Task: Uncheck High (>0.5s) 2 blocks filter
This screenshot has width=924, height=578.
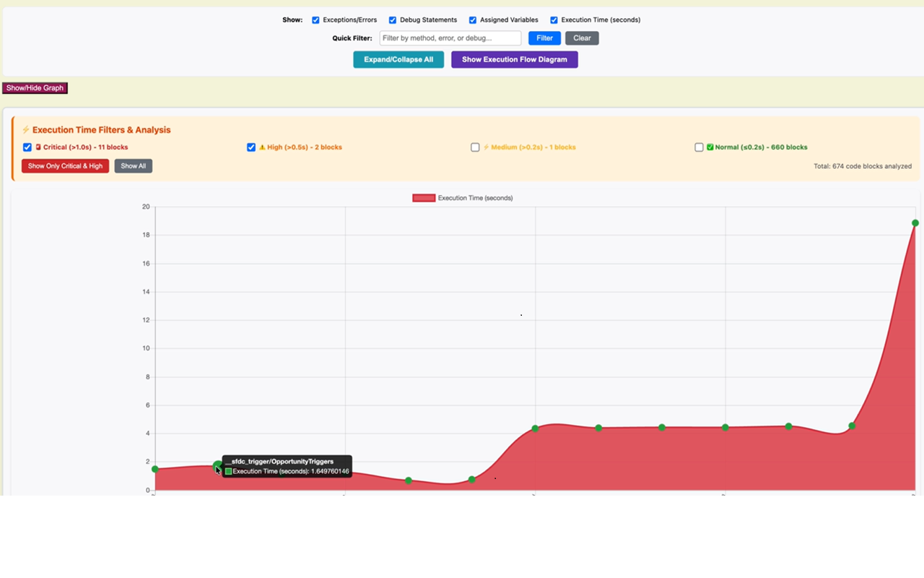Action: click(x=251, y=147)
